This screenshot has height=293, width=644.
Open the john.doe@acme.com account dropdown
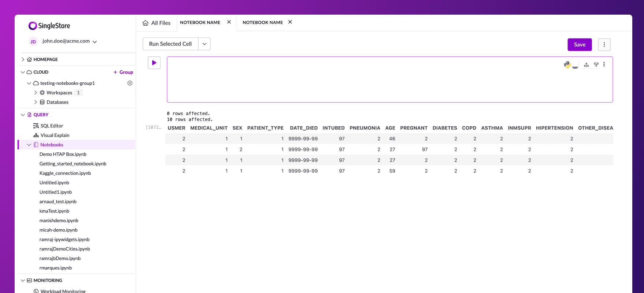click(x=70, y=41)
